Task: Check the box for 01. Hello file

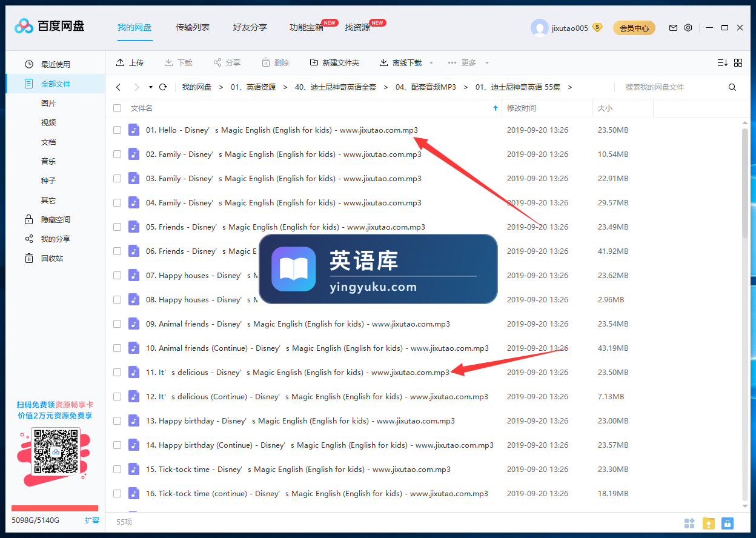Action: coord(117,130)
